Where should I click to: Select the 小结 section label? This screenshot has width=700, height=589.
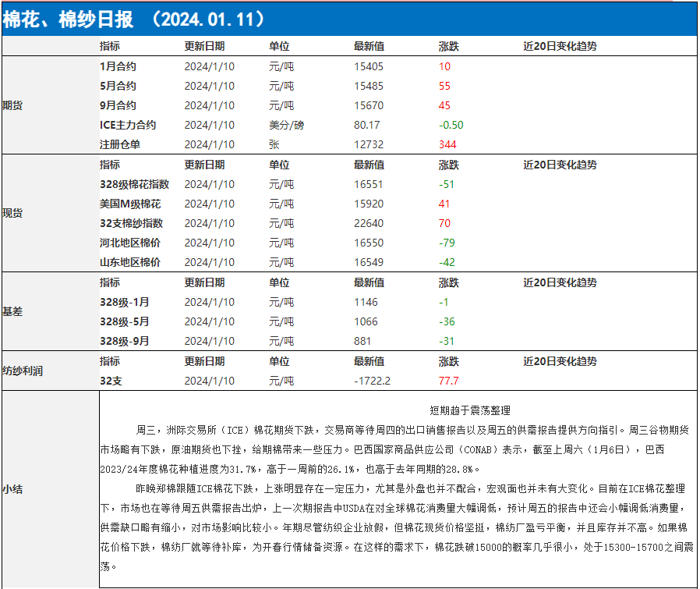[x=12, y=489]
